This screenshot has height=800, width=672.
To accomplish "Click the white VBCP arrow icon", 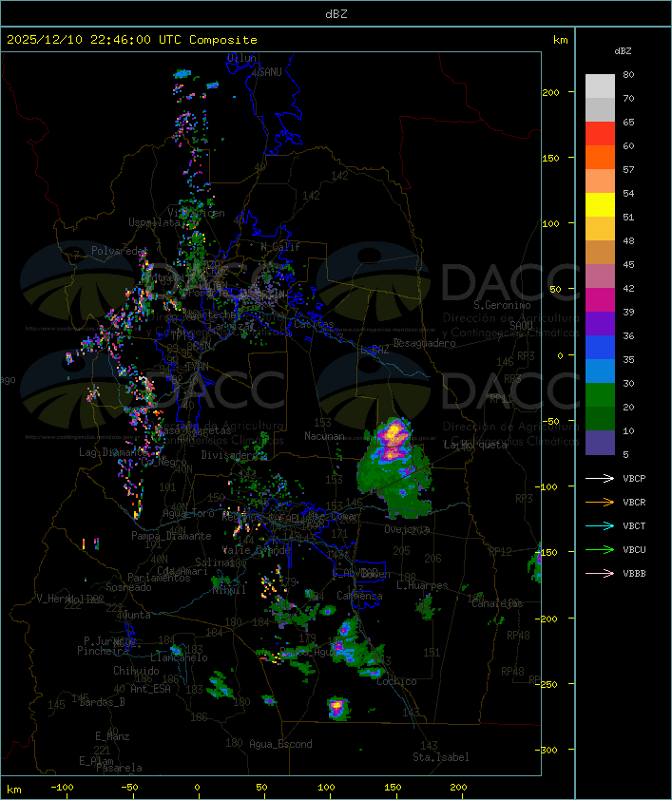I will (x=600, y=478).
